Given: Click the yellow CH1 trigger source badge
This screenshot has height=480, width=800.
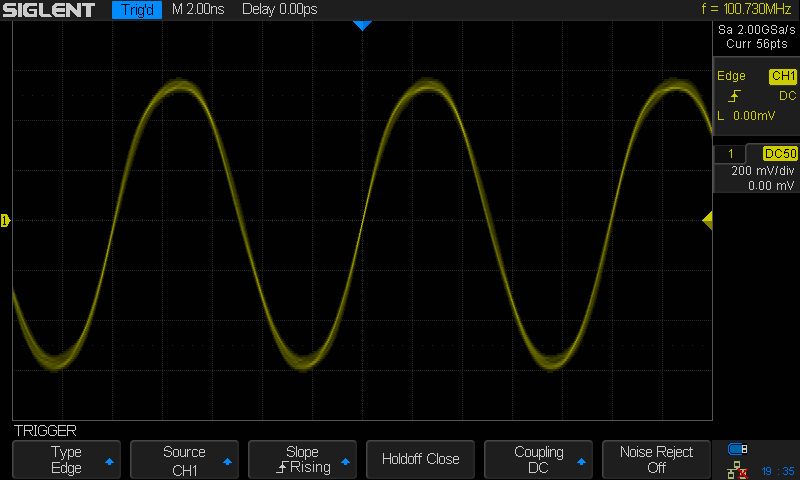Looking at the screenshot, I should (x=783, y=76).
